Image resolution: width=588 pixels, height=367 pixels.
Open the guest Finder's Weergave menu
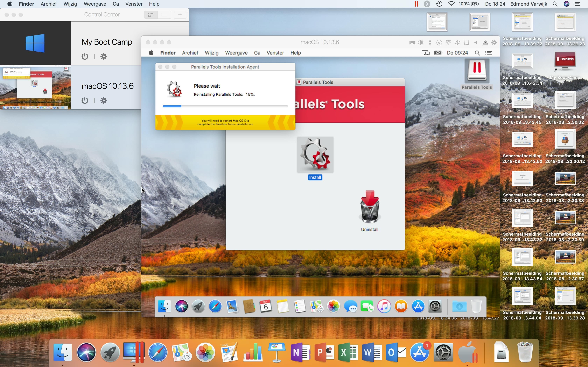pyautogui.click(x=236, y=53)
